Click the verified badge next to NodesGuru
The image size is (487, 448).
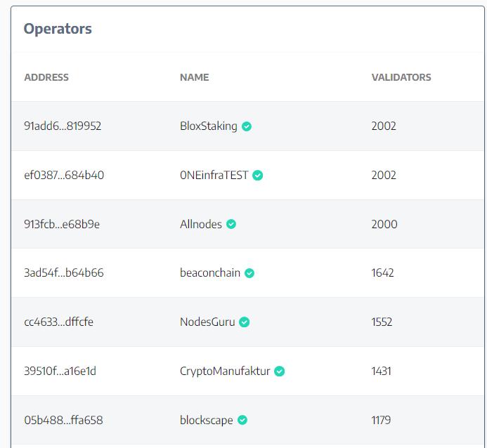[x=245, y=322]
